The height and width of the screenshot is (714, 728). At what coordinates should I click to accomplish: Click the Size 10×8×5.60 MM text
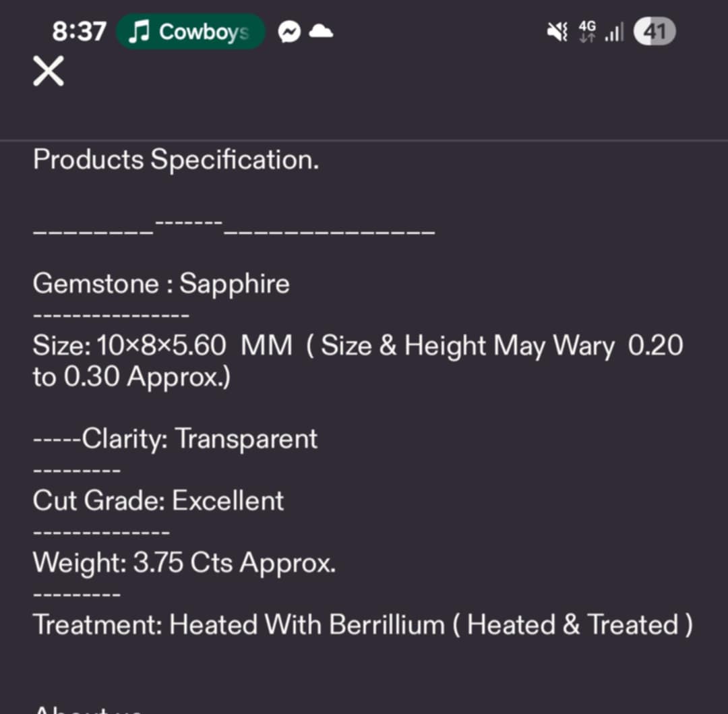pyautogui.click(x=162, y=346)
